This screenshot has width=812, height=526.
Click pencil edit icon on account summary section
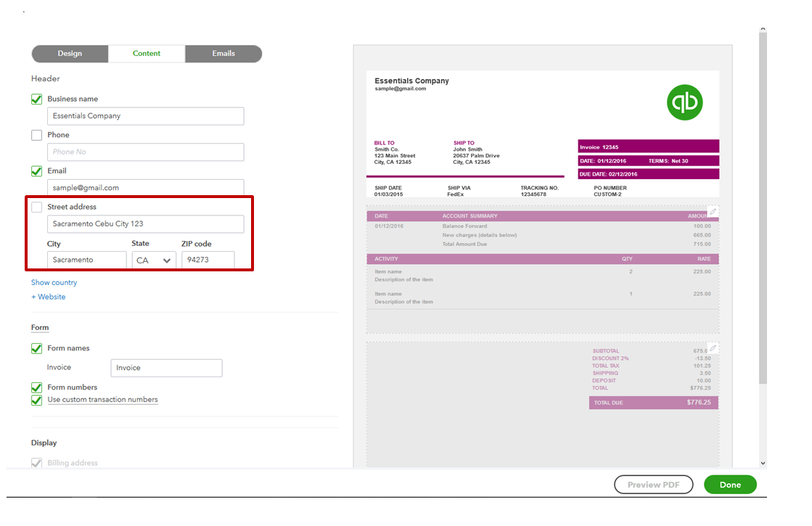713,211
